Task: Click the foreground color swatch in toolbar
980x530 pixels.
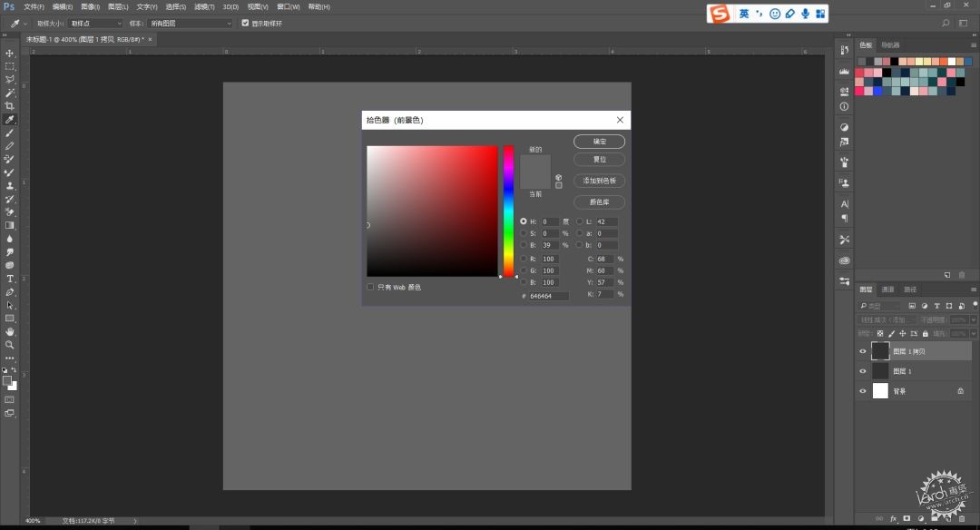Action: tap(7, 380)
